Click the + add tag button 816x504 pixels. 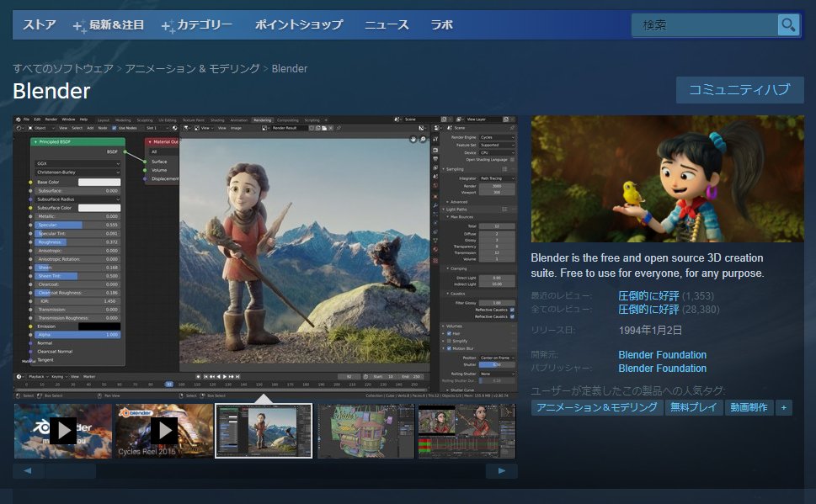pyautogui.click(x=784, y=407)
